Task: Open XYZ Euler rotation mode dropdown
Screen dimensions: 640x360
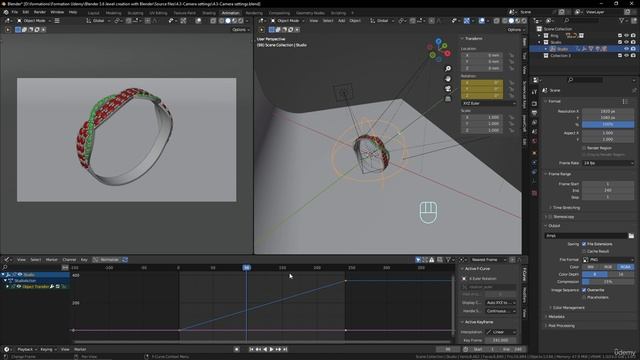Action: click(489, 104)
